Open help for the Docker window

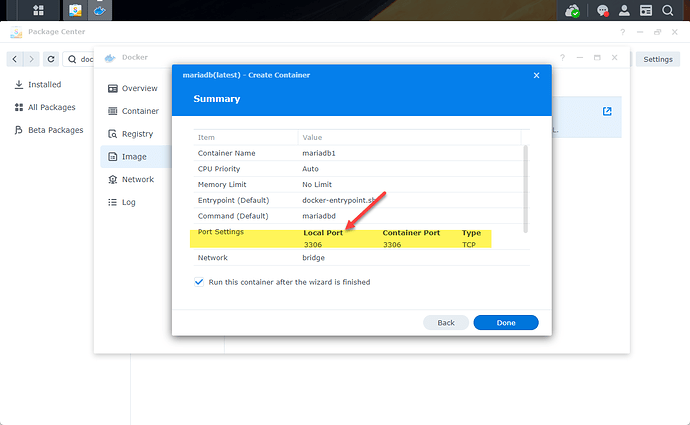tap(562, 58)
